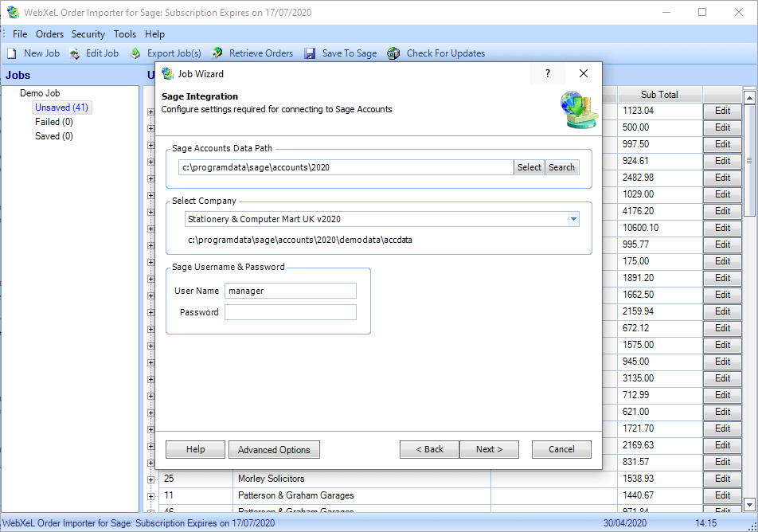Click the Sage Accounts Data Path field
The height and width of the screenshot is (532, 758).
pyautogui.click(x=346, y=167)
